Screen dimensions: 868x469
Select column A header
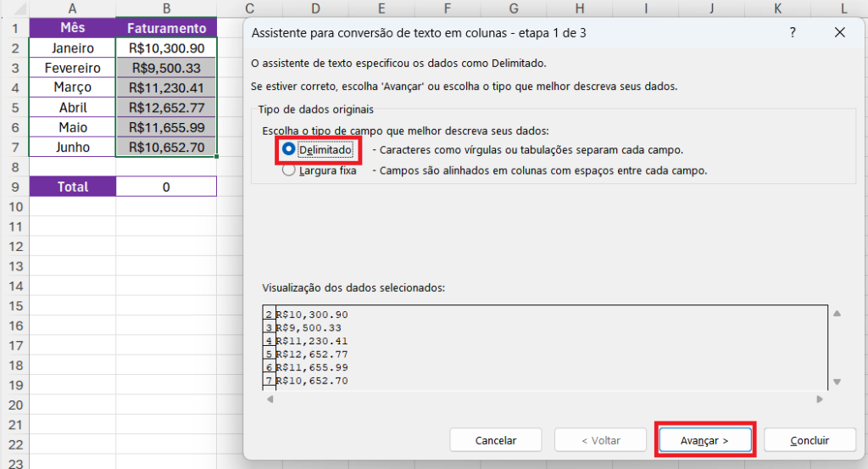[73, 8]
